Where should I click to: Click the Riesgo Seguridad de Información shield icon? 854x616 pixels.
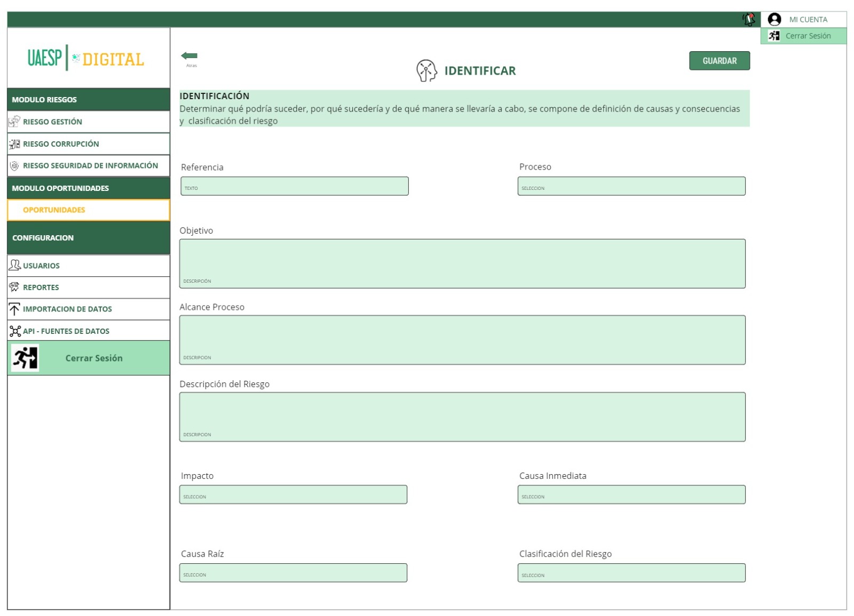click(14, 166)
